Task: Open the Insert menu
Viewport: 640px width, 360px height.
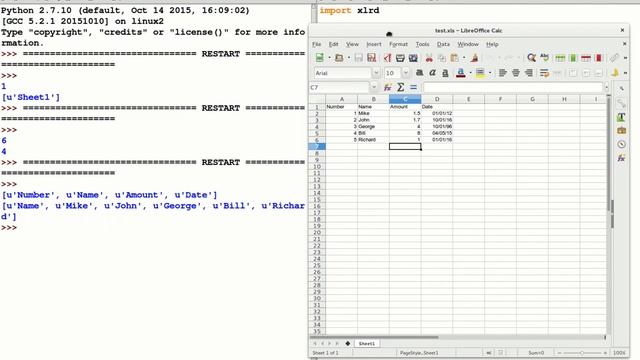Action: (373, 44)
